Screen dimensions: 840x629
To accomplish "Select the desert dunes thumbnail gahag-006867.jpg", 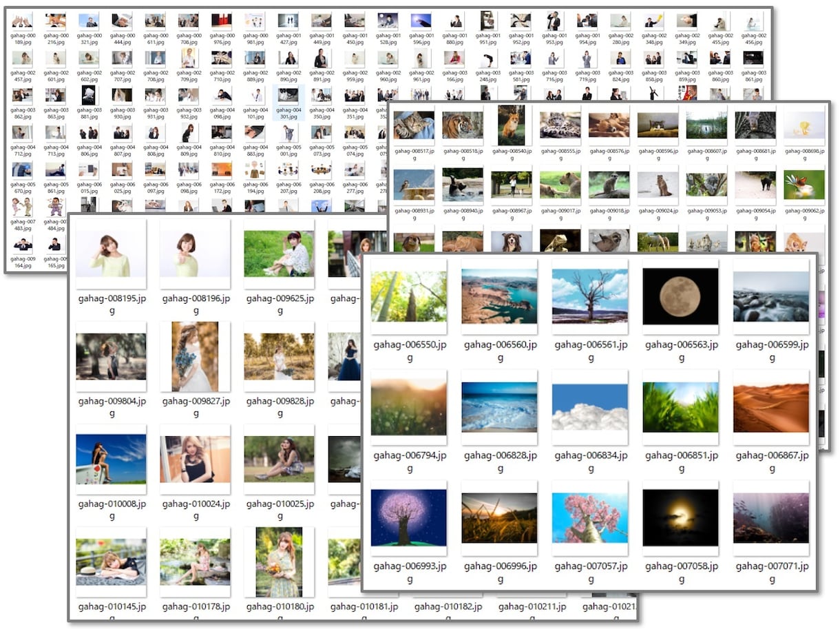I will pyautogui.click(x=771, y=407).
